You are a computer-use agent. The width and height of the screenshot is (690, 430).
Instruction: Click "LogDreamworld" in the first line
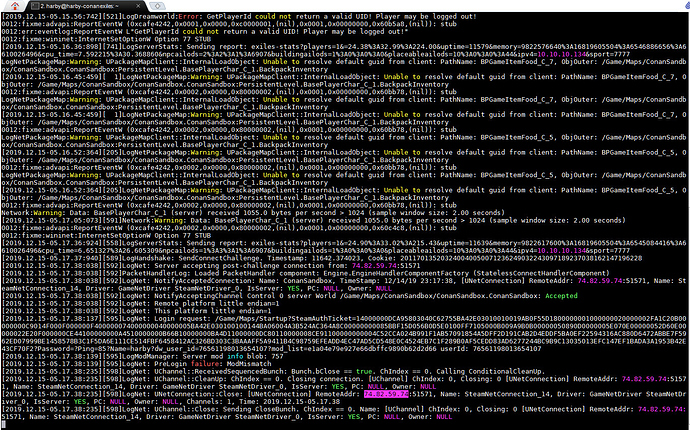[148, 17]
